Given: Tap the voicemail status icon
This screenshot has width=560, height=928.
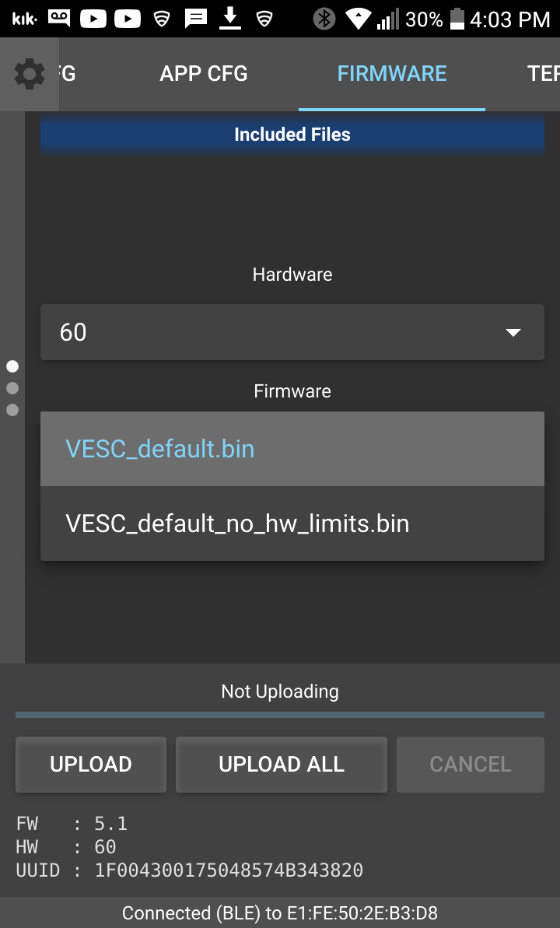Looking at the screenshot, I should point(58,19).
